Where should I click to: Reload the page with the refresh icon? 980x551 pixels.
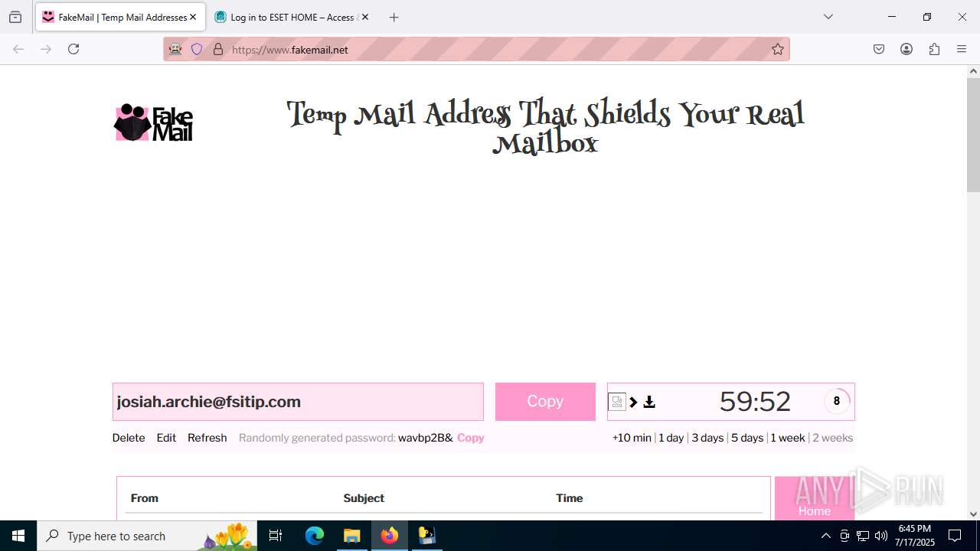[x=73, y=49]
